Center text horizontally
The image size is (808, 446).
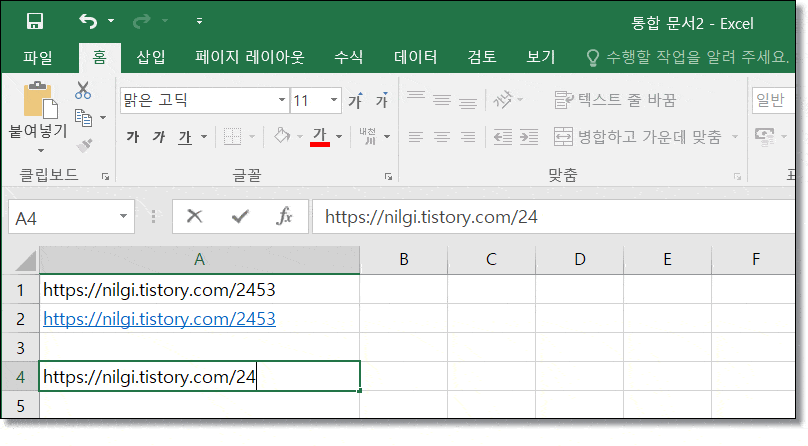(x=442, y=137)
